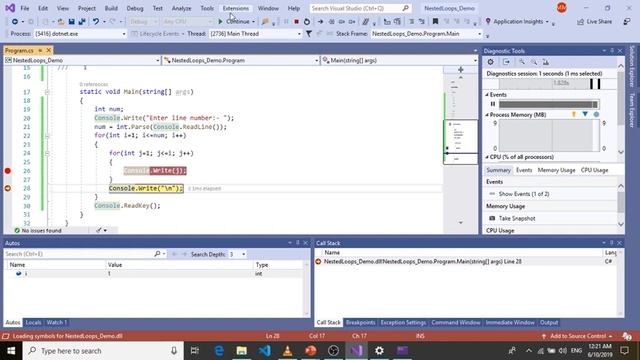Click the Take Snapshot link
Viewport: 640px width, 360px height.
click(517, 218)
